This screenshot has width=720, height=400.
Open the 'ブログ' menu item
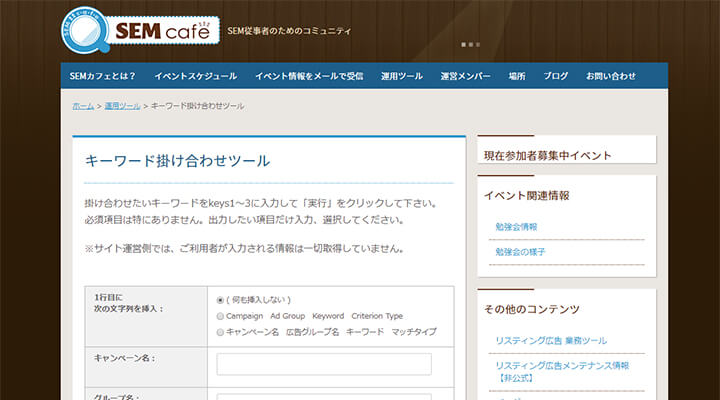click(556, 76)
